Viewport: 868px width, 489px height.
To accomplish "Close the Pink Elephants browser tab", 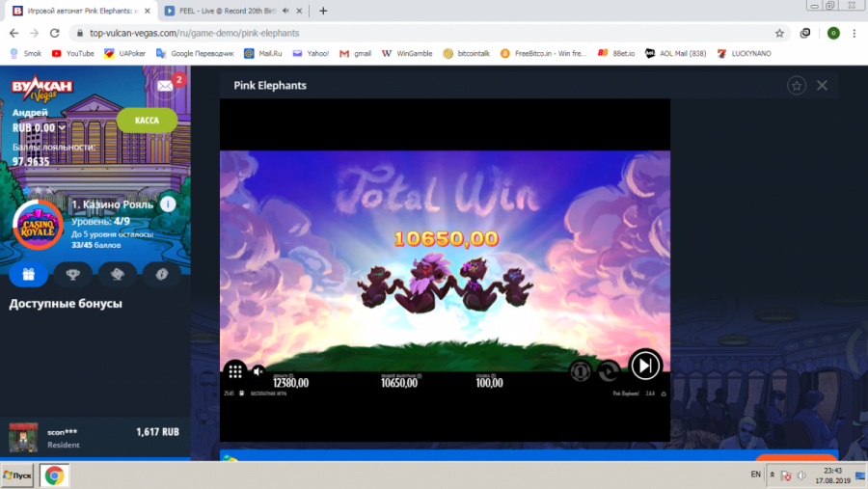I will pyautogui.click(x=148, y=11).
